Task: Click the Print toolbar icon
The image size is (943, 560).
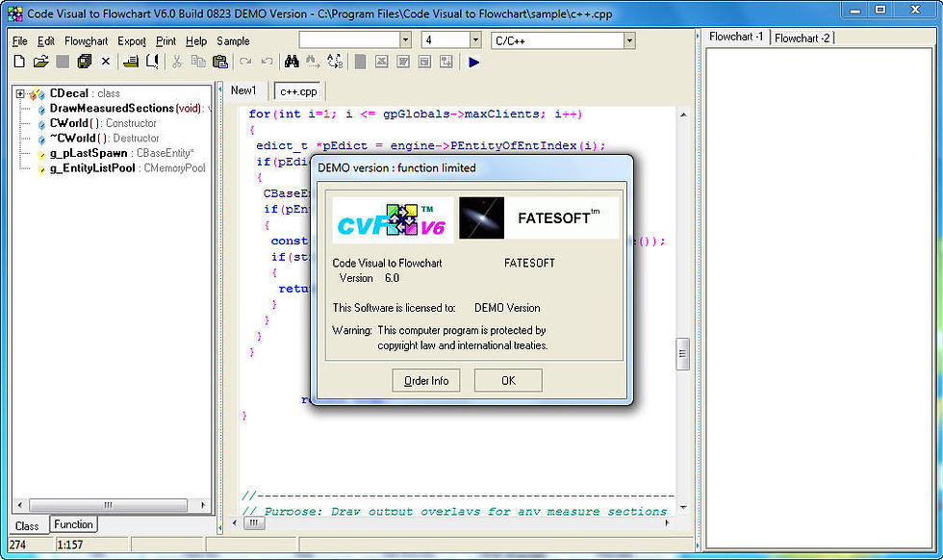Action: pos(131,62)
